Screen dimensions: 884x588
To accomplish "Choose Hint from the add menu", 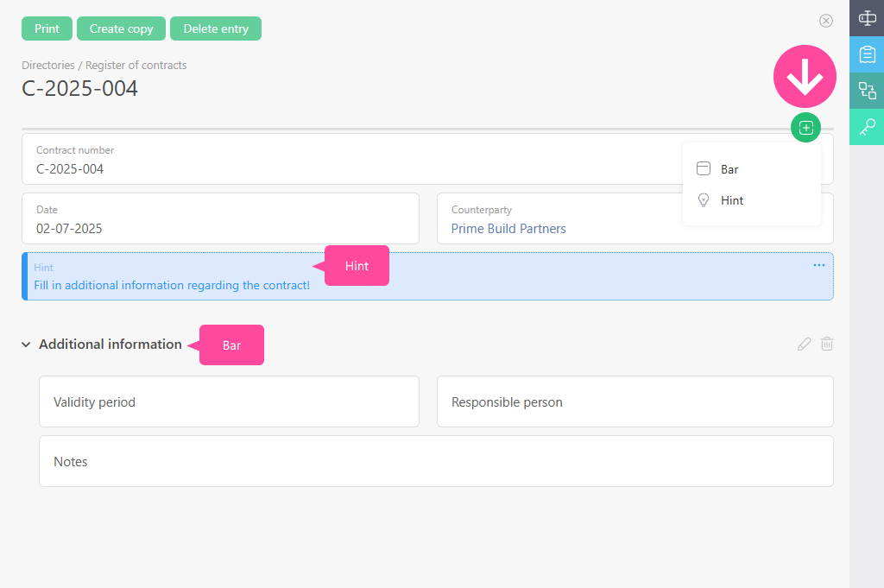I will coord(731,200).
